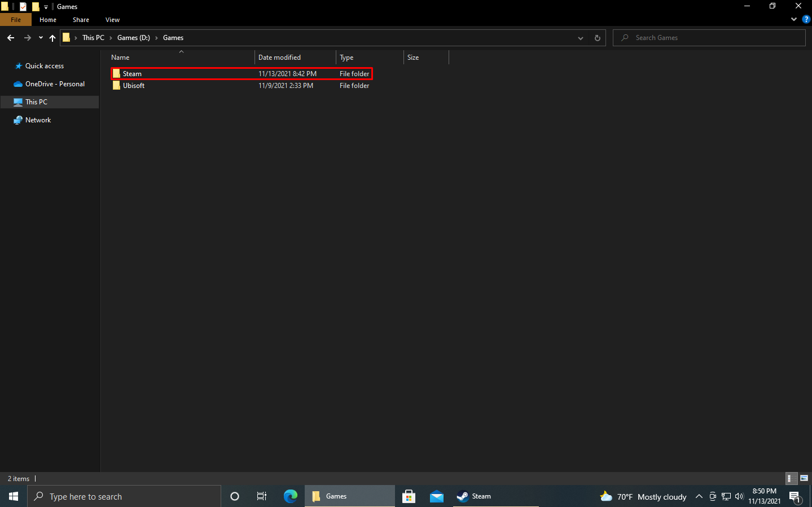Switch to Details view layout
812x507 pixels.
pos(792,478)
